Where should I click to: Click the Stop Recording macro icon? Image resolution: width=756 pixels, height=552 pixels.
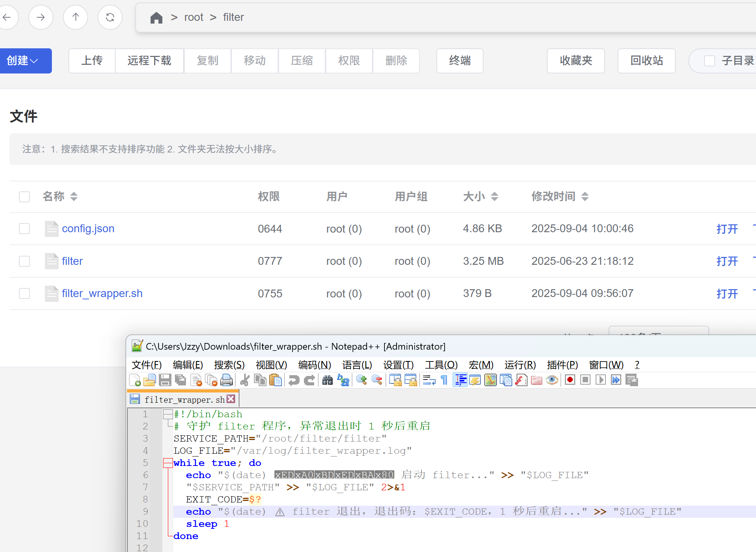tap(585, 380)
